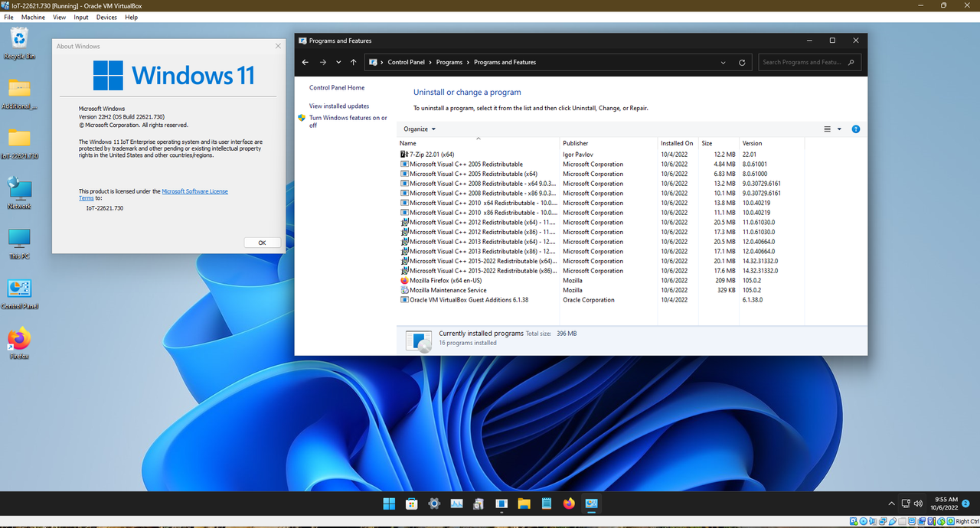Click 7-Zip 22.01 program icon
980x528 pixels.
coord(404,155)
